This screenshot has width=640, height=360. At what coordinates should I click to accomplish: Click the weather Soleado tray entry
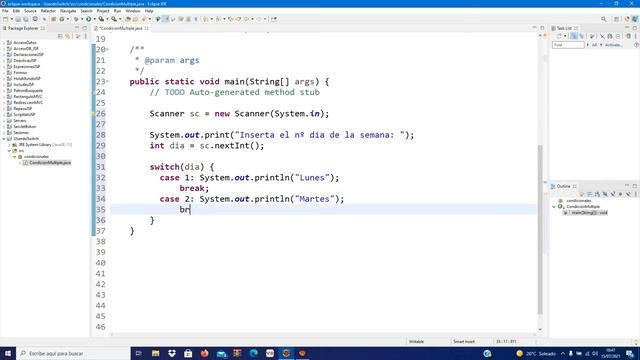click(x=536, y=353)
